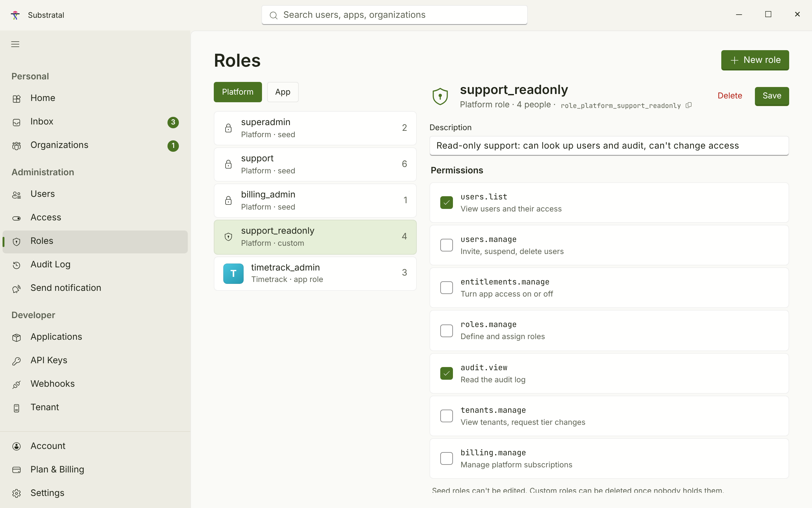
Task: Click the Applications box icon
Action: click(x=16, y=337)
